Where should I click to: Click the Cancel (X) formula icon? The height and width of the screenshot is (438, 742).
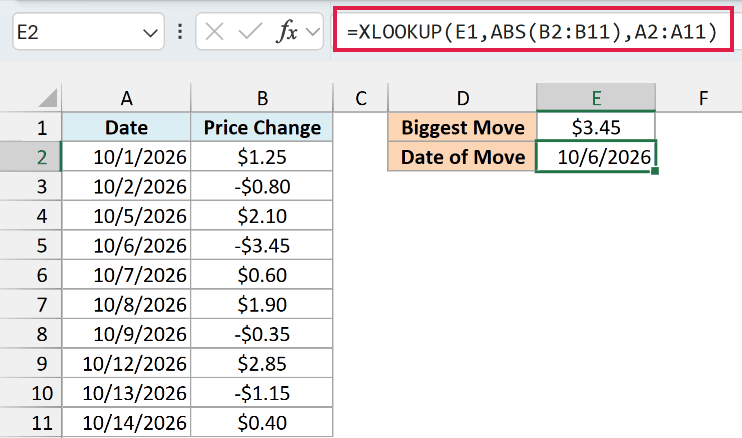214,32
